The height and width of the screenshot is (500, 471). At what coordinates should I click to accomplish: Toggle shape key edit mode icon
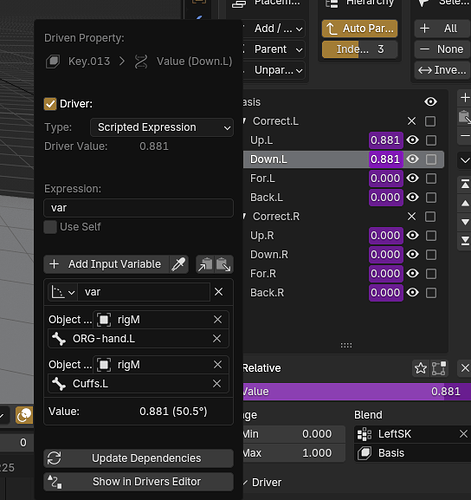click(x=439, y=368)
